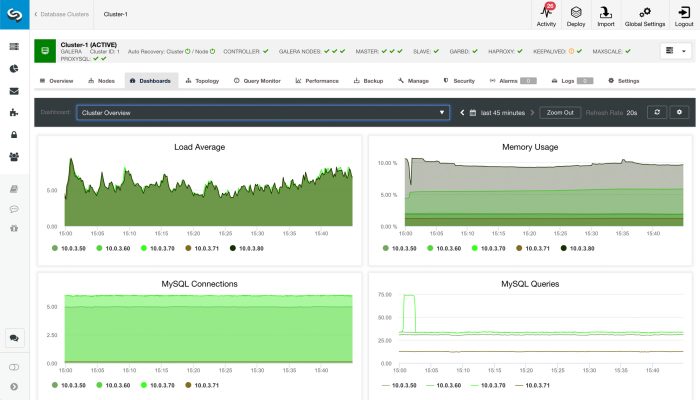Open the Activity notifications icon

point(546,12)
